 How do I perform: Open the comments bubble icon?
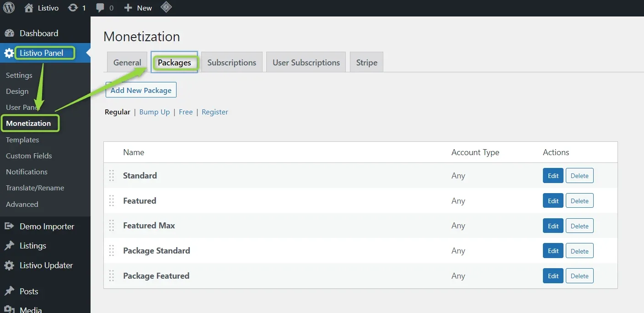(x=100, y=8)
